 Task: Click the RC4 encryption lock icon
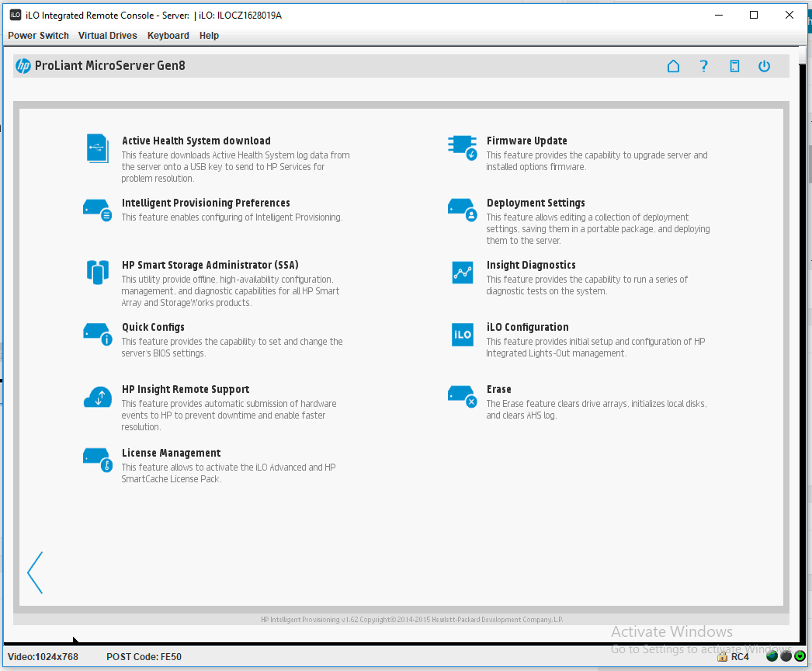coord(723,657)
